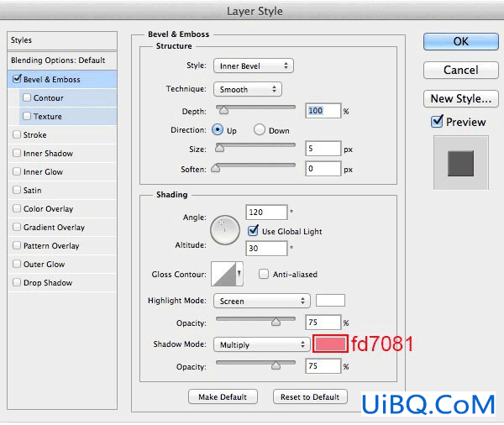
Task: Enable the Drop Shadow checkbox
Action: tap(17, 282)
